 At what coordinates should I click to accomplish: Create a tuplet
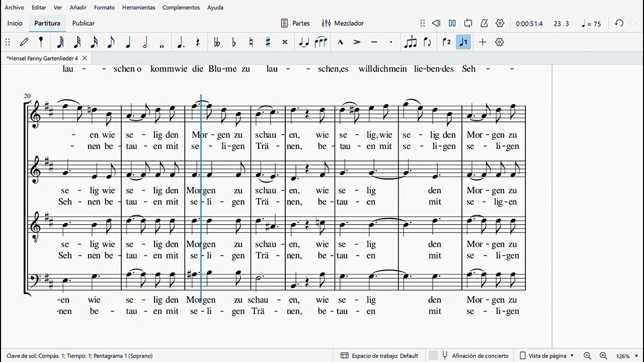point(411,42)
